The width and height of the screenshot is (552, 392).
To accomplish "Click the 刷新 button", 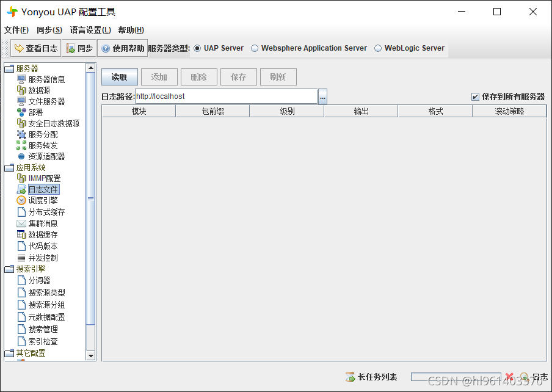I will pos(278,77).
